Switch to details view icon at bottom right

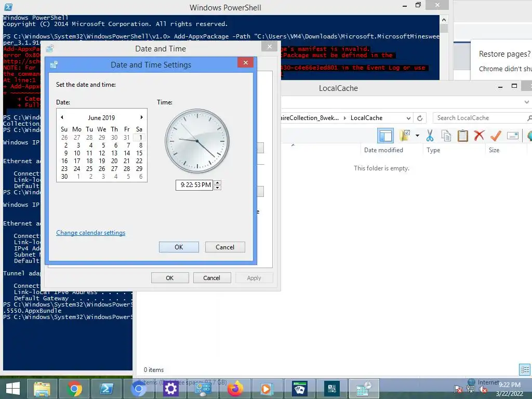525,369
